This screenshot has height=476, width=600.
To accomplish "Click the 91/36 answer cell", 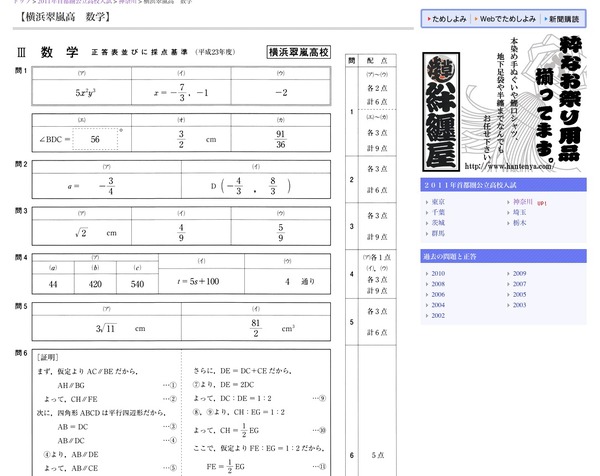I will click(281, 139).
